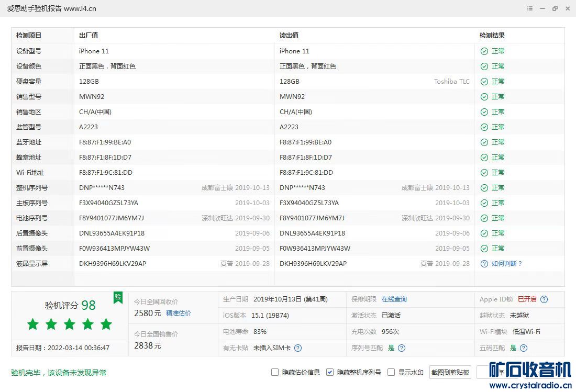Click the red 已开启 Apple ID lock status
576x392 pixels.
[x=527, y=299]
